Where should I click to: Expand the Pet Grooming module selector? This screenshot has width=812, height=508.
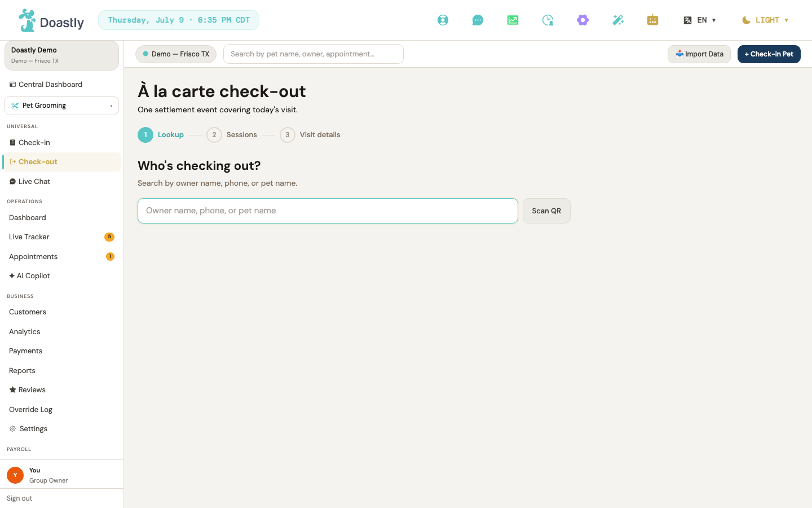click(x=61, y=106)
